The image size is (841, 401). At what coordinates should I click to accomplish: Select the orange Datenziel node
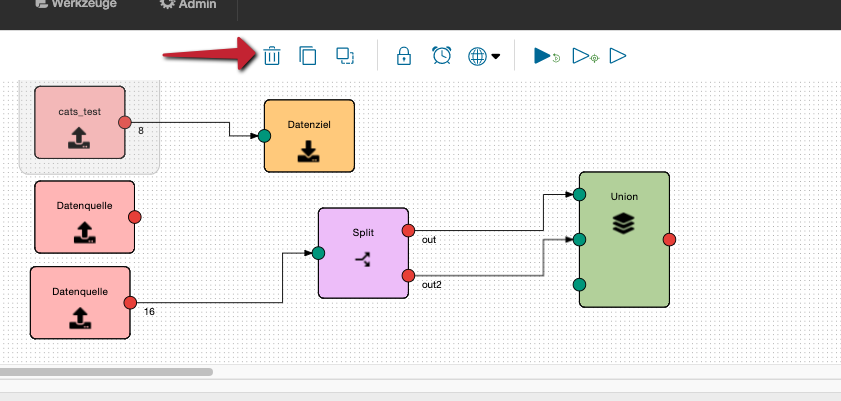click(x=309, y=136)
